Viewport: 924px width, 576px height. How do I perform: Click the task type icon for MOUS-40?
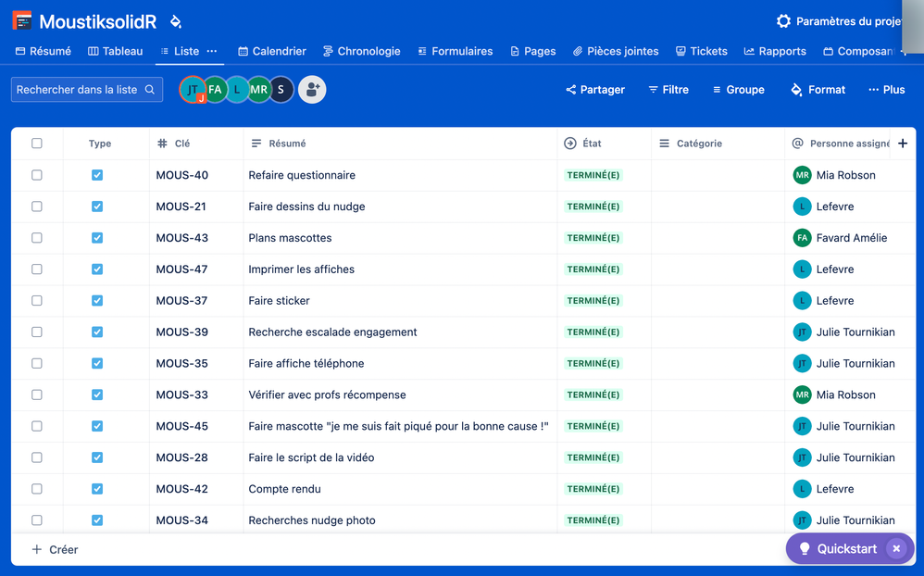click(97, 175)
